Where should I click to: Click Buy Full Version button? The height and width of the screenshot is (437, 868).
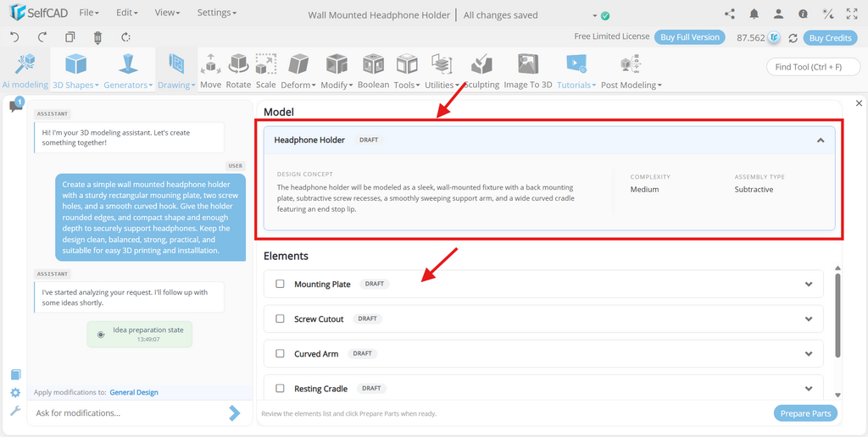coord(690,37)
